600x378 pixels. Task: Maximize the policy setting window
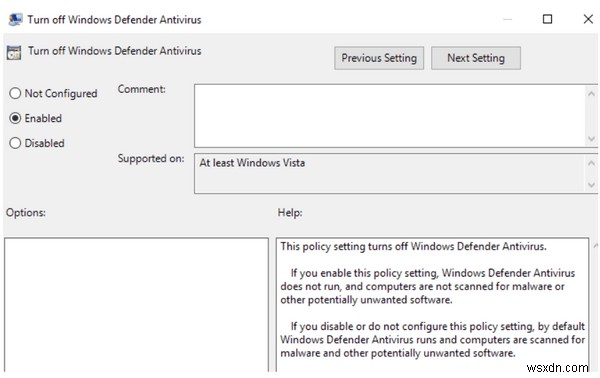coord(548,19)
